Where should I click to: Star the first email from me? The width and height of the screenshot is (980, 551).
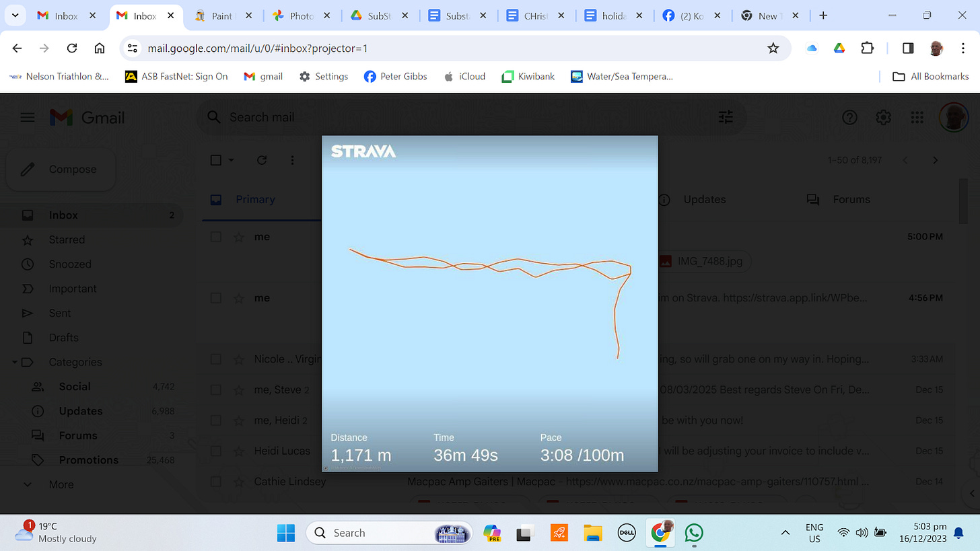point(238,237)
